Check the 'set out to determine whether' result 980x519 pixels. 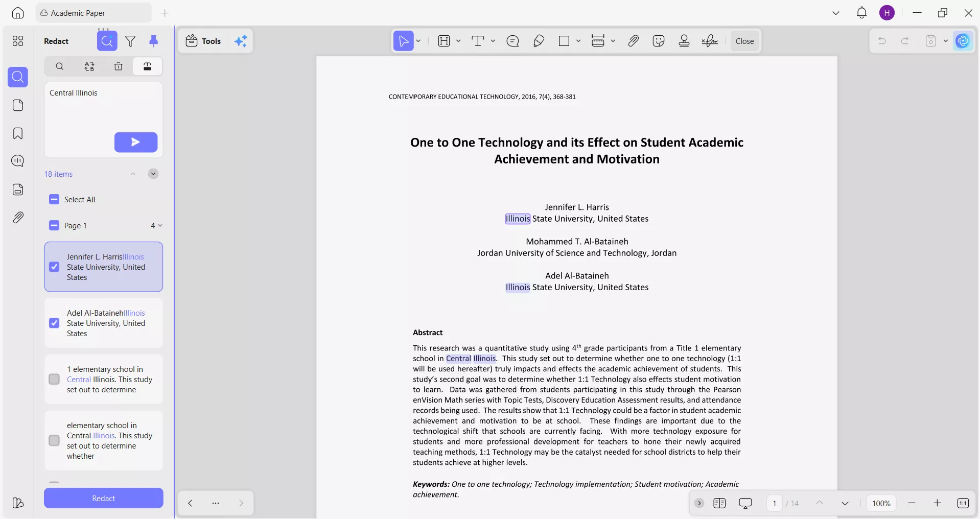(54, 440)
